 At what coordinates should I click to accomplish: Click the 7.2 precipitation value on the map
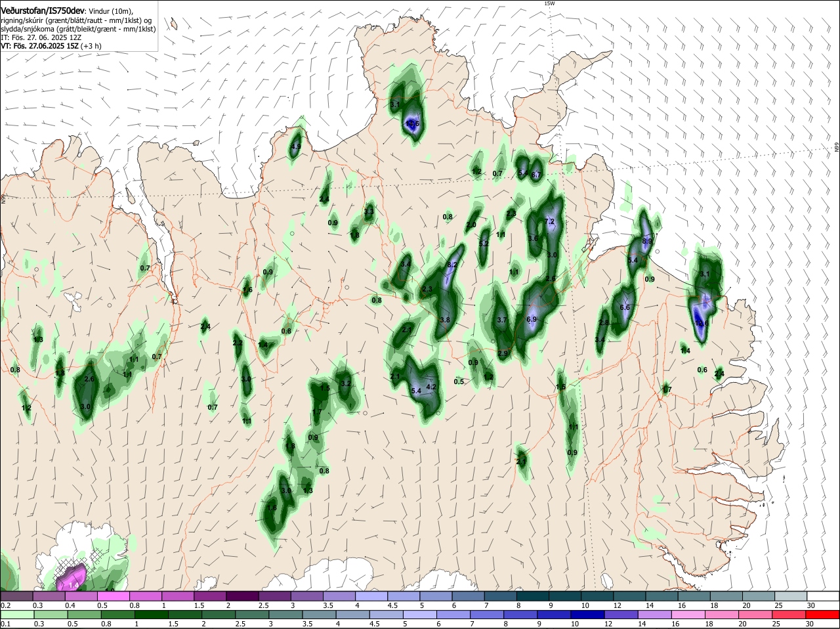[x=550, y=222]
